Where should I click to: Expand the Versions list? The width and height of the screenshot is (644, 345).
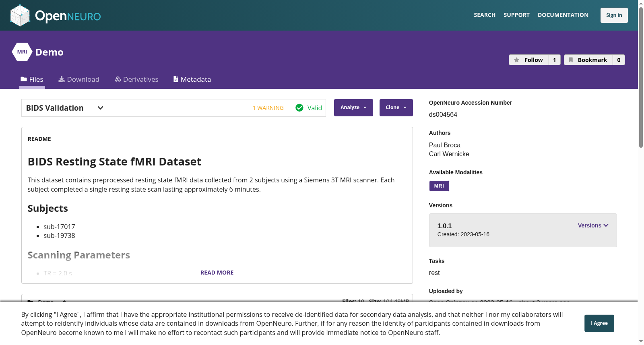(593, 225)
